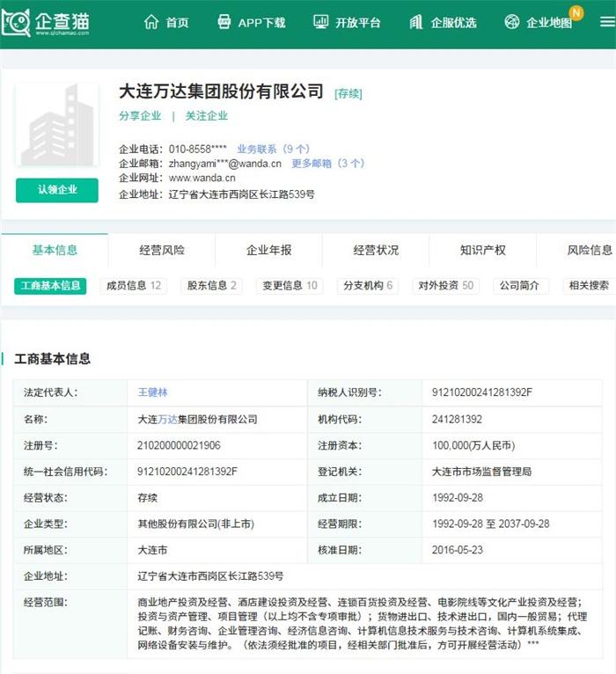Screen dimensions: 616x674
Task: Open the 公司简介 sub-tab
Action: (x=521, y=286)
